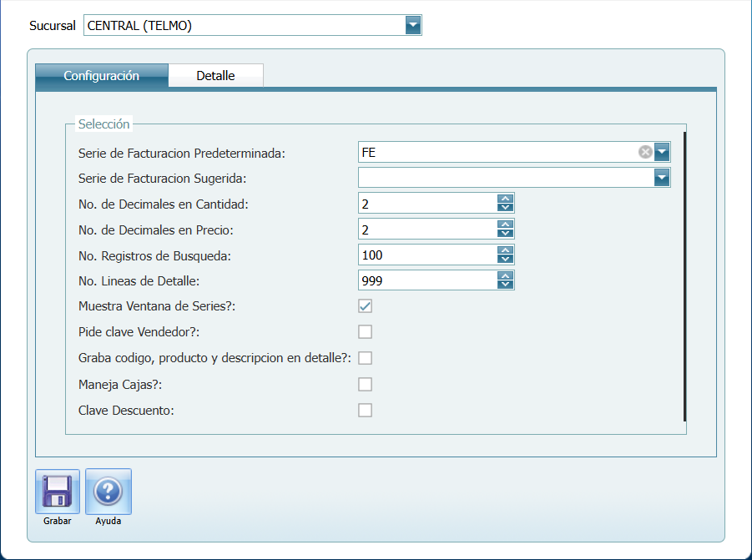
Task: Decrease No. Lineas de Detalle value
Action: pyautogui.click(x=504, y=284)
